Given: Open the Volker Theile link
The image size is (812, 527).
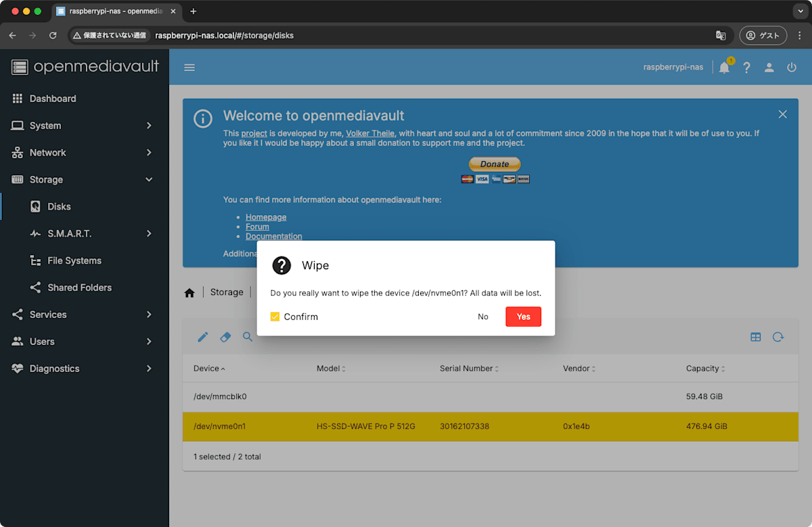Looking at the screenshot, I should [x=371, y=133].
